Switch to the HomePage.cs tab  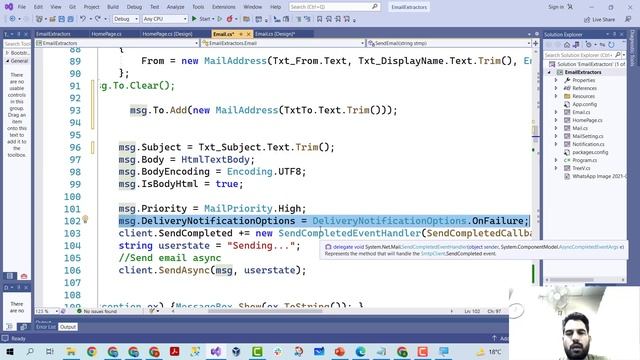click(107, 34)
